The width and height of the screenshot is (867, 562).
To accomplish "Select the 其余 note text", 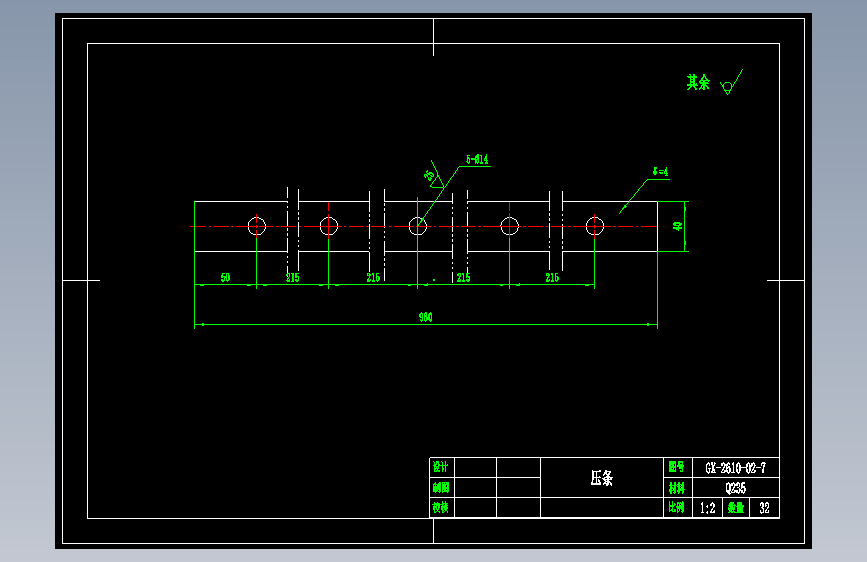I will (x=698, y=82).
